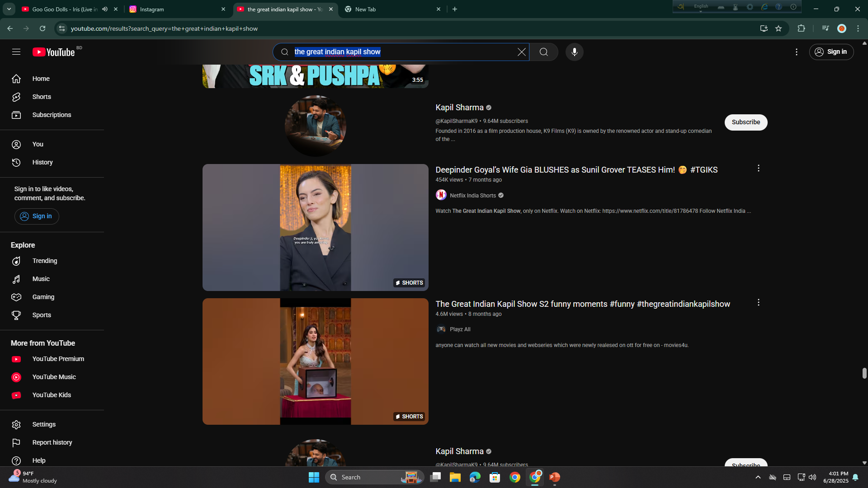Open the tab search dropdown arrow

point(9,9)
